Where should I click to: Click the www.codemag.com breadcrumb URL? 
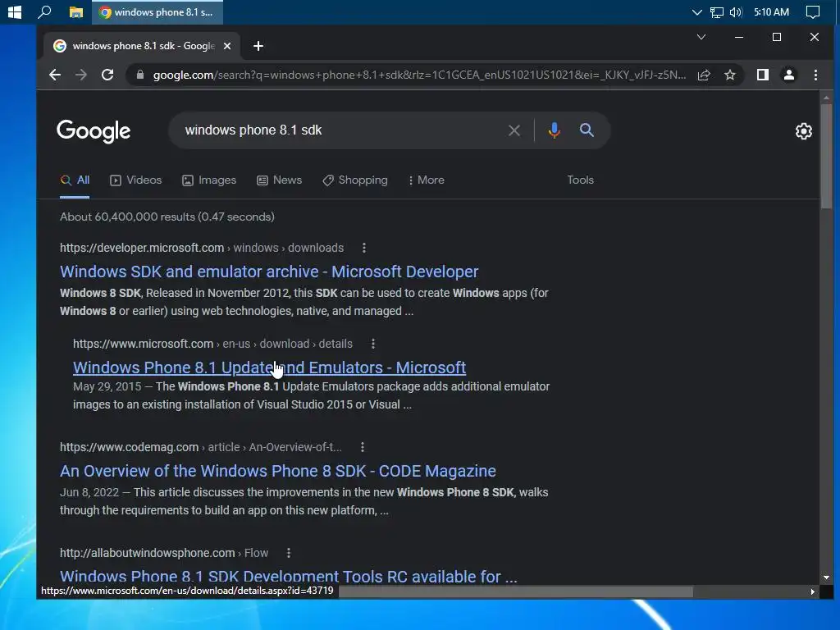point(201,447)
